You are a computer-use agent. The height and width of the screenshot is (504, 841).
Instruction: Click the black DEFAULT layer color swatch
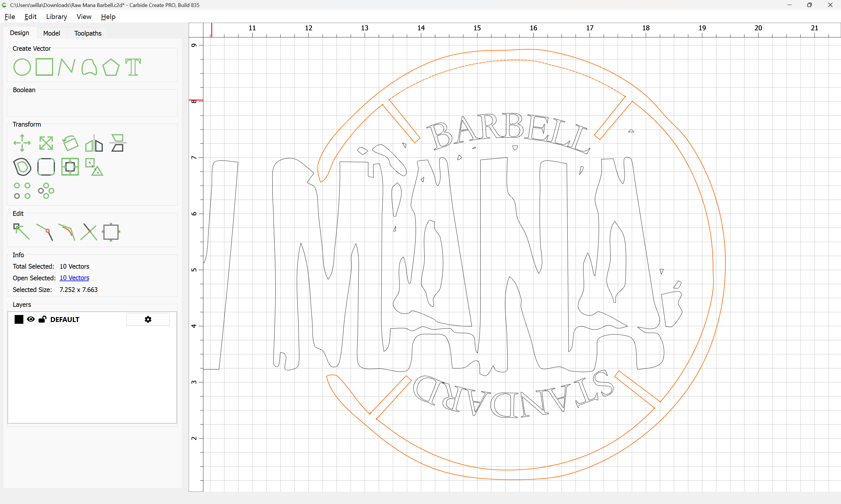(x=19, y=319)
